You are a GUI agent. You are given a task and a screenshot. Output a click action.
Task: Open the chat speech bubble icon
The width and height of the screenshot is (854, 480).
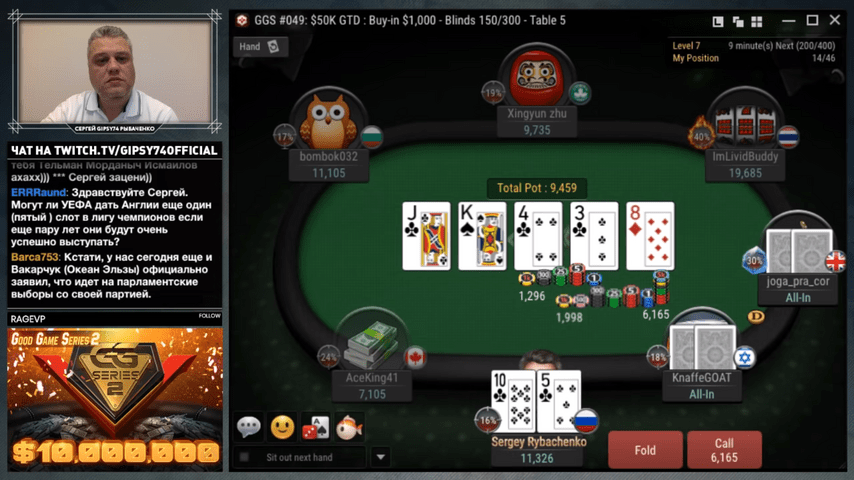coord(249,426)
